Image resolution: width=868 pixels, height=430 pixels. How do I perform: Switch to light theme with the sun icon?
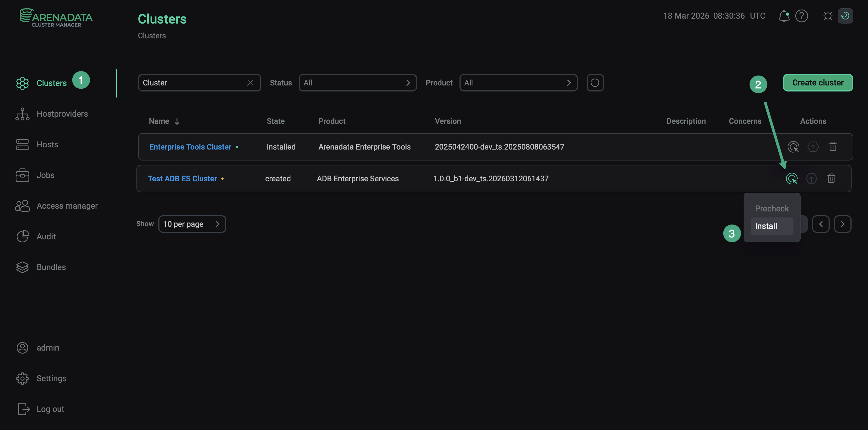pyautogui.click(x=828, y=16)
